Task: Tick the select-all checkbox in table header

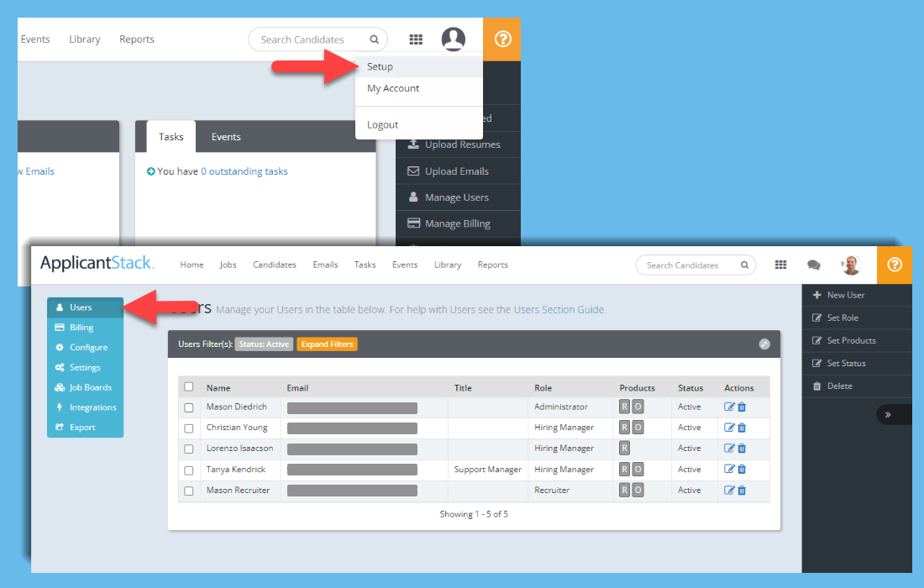Action: pos(188,386)
